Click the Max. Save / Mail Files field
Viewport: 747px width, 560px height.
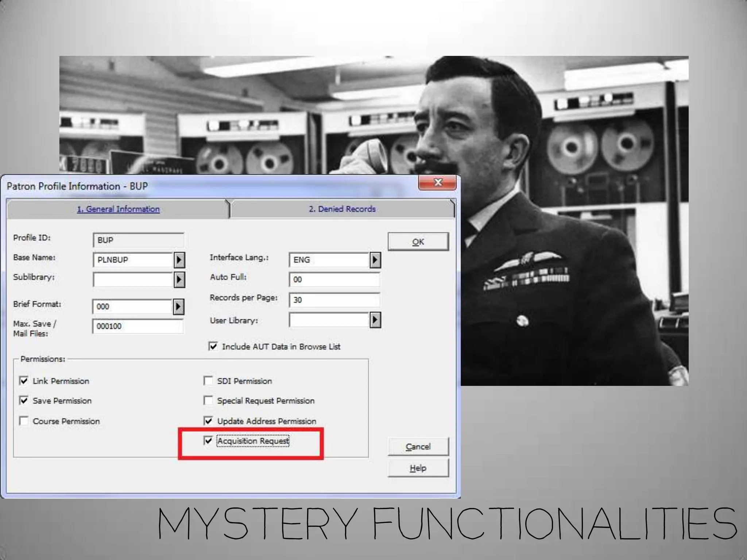[138, 326]
